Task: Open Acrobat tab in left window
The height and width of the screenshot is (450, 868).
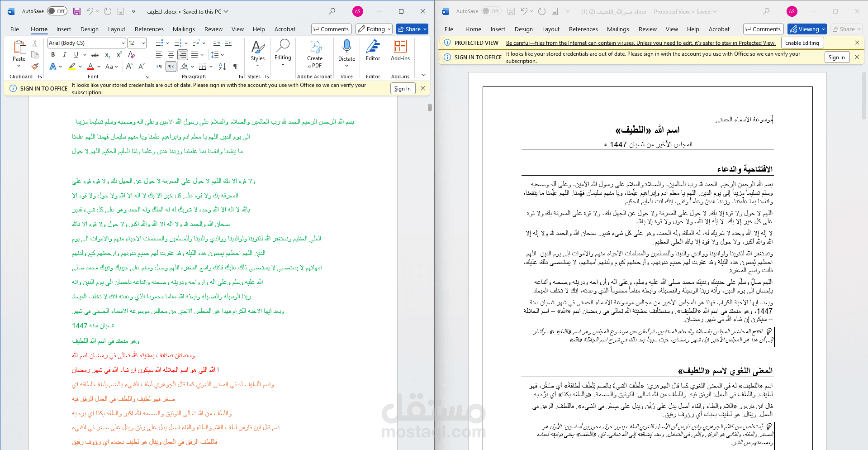Action: point(285,29)
